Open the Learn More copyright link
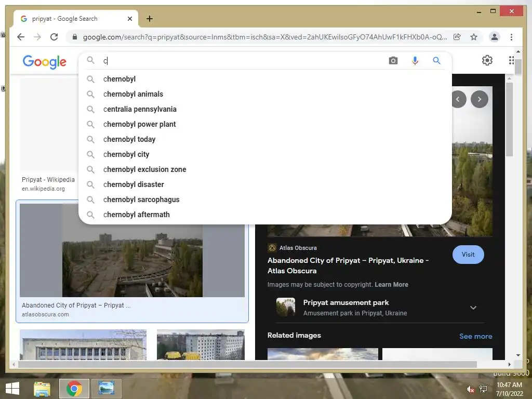The image size is (532, 399). (391, 285)
